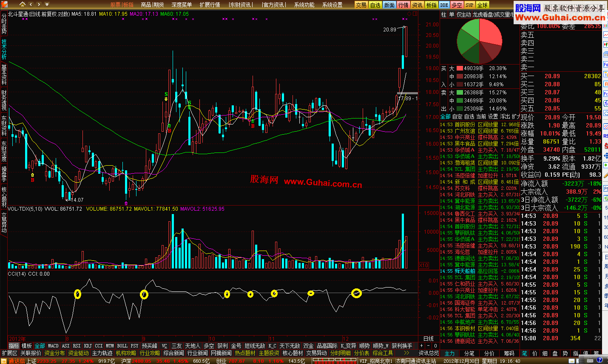The width and height of the screenshot is (608, 364).
Task: Open the 系统功能 menu
Action: [x=304, y=5]
